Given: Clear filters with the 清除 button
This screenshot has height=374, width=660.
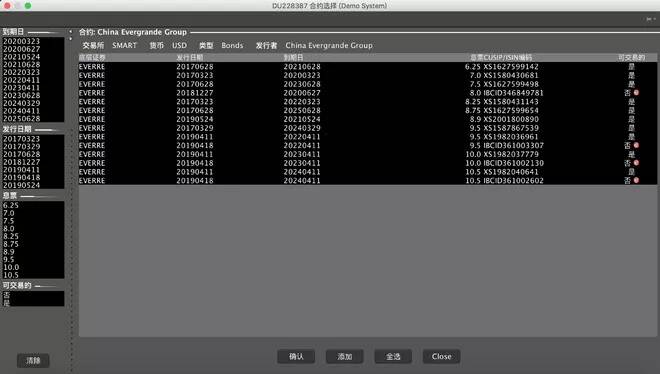Looking at the screenshot, I should [33, 361].
